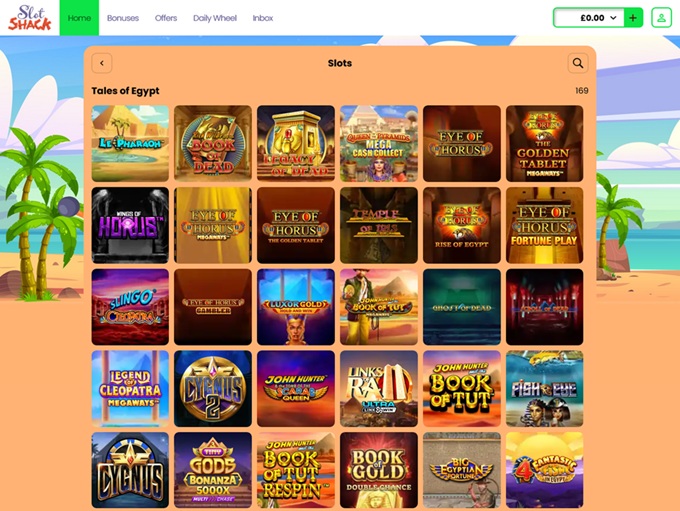Select the Wings of Horus game
Image resolution: width=680 pixels, height=511 pixels.
click(130, 225)
